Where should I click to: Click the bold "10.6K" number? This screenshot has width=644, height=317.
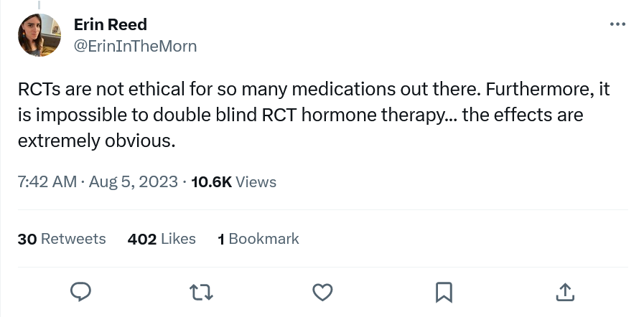[x=212, y=181]
